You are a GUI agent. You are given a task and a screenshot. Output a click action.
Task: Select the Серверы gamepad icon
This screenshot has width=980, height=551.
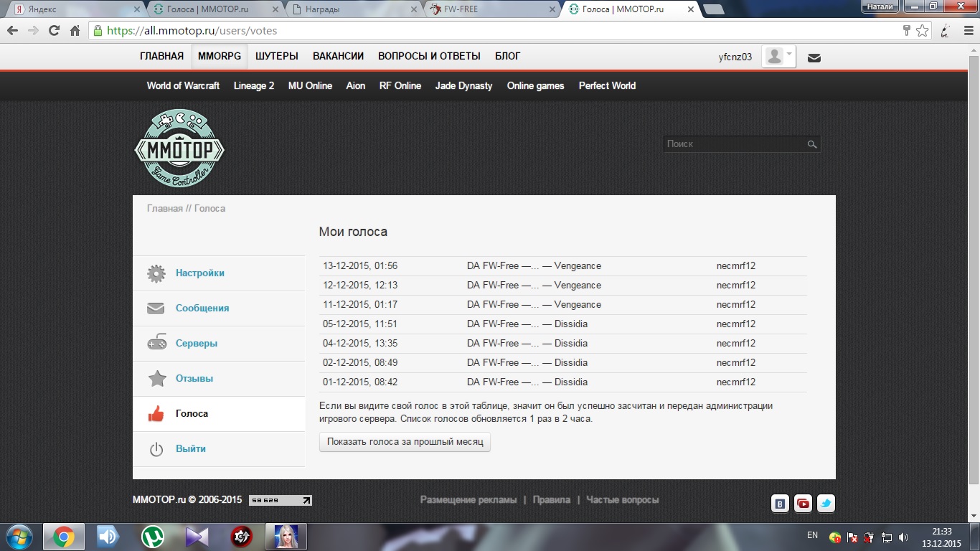coord(156,344)
